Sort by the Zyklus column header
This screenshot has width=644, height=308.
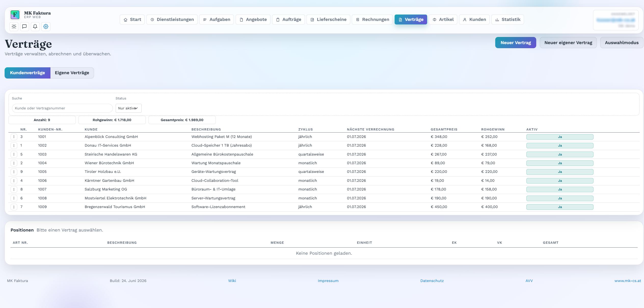[x=305, y=130]
